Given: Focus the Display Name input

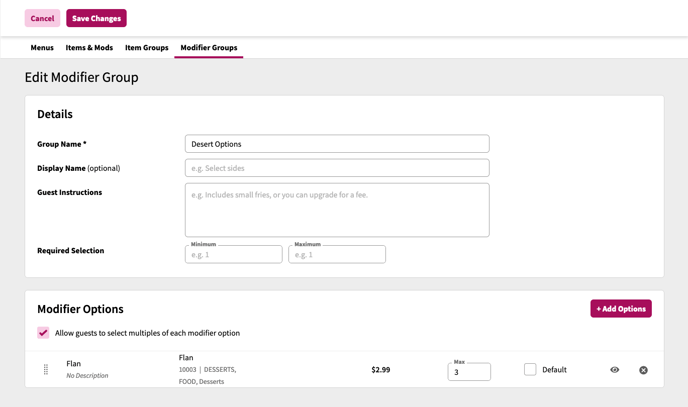Looking at the screenshot, I should (x=337, y=168).
